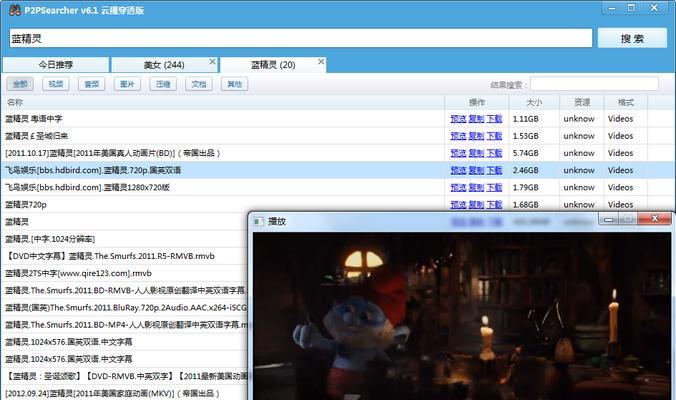This screenshot has width=676, height=400.
Task: Select the BluRay.720p.2Audio.AAC.x264 row
Action: [x=125, y=307]
